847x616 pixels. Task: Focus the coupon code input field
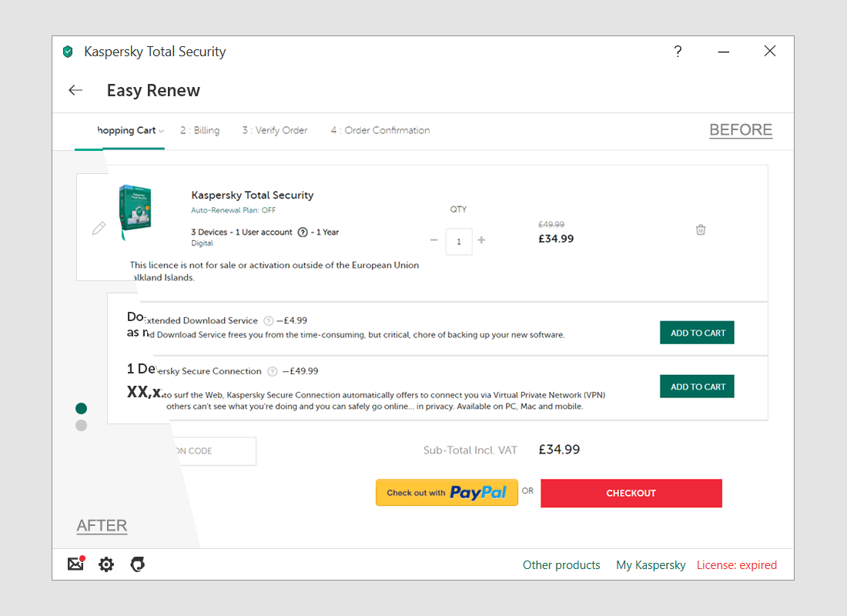click(x=213, y=451)
